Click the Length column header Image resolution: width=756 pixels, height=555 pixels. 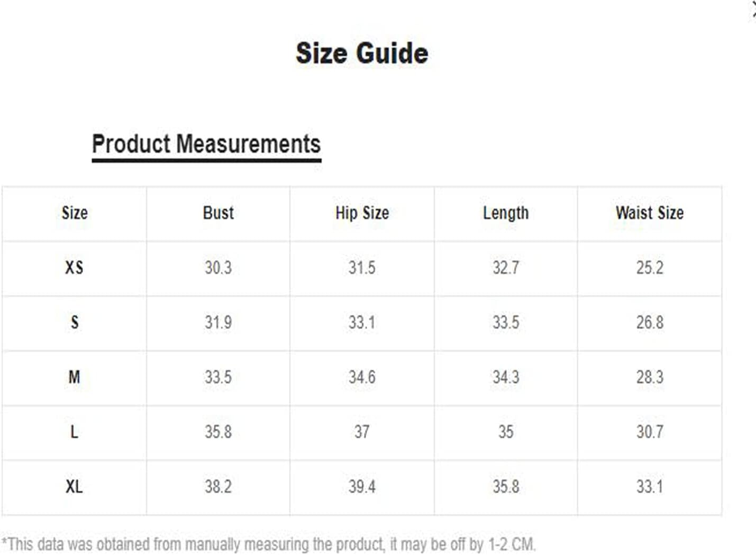coord(506,213)
